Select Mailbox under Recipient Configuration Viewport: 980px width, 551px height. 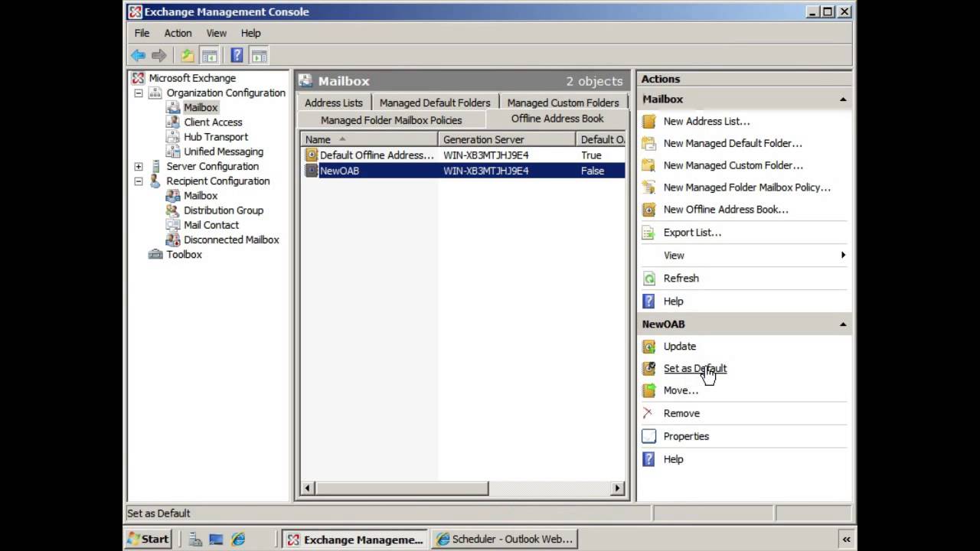tap(201, 196)
